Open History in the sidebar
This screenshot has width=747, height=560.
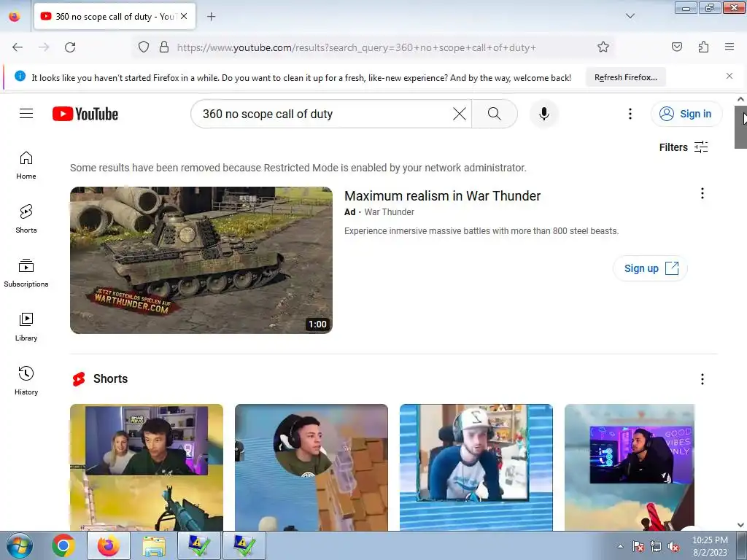coord(26,381)
